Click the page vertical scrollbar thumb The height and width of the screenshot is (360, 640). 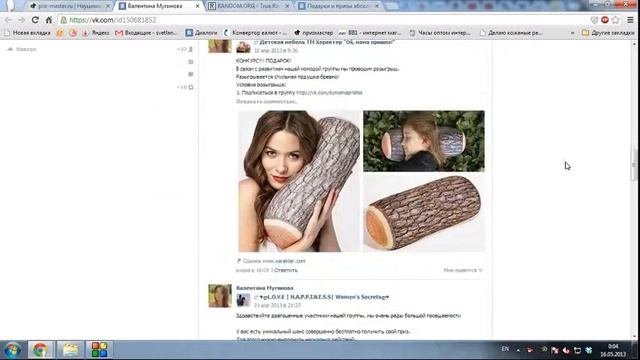pos(634,165)
